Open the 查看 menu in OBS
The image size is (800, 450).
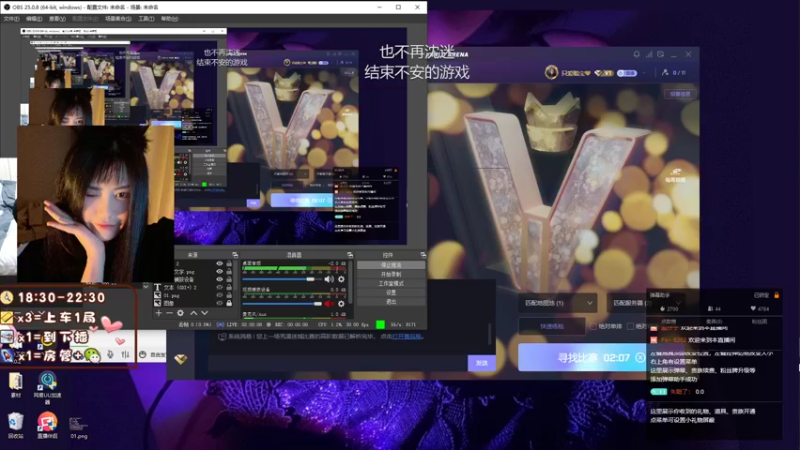tap(57, 19)
